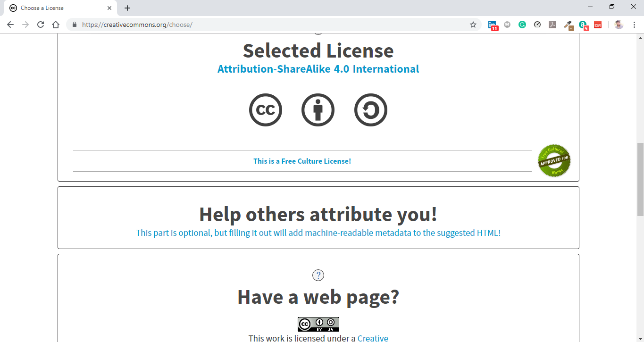Open the Chrome profile avatar
The height and width of the screenshot is (342, 644).
click(619, 25)
